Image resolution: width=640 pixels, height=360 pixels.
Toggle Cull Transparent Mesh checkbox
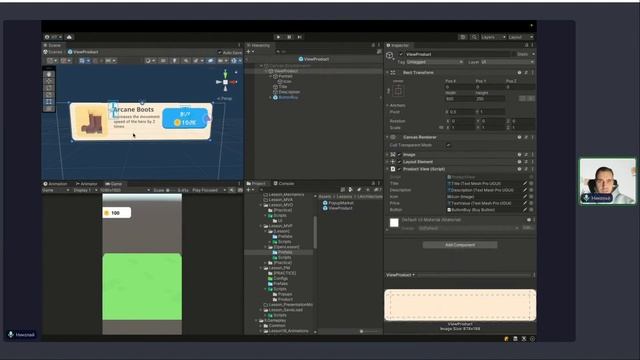449,145
